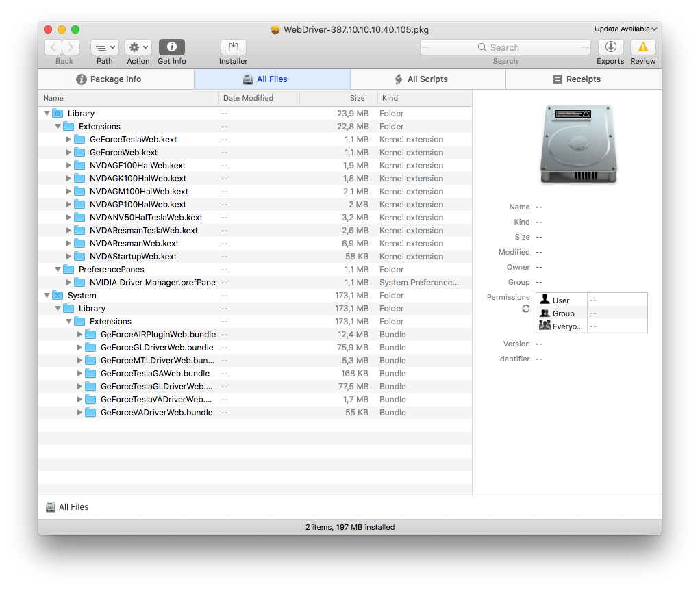
Task: Click the 6,9 MB size value
Action: [355, 243]
